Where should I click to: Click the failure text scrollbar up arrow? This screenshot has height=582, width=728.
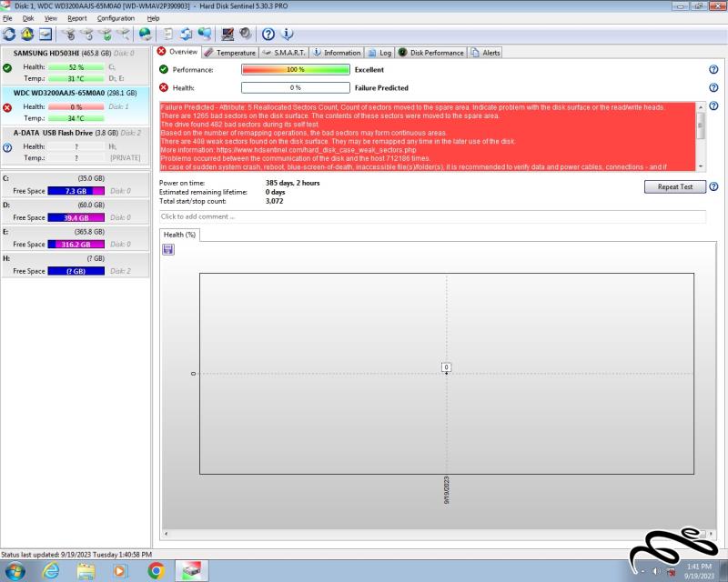[x=701, y=107]
